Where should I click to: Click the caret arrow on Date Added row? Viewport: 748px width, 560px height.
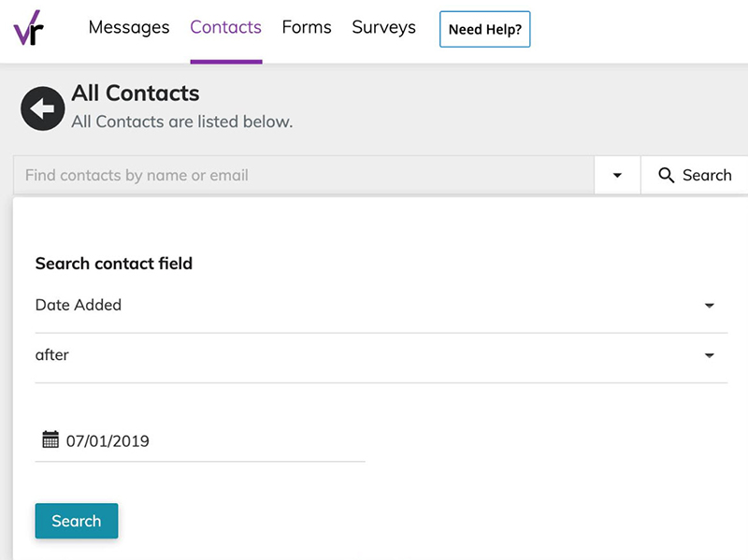(710, 306)
